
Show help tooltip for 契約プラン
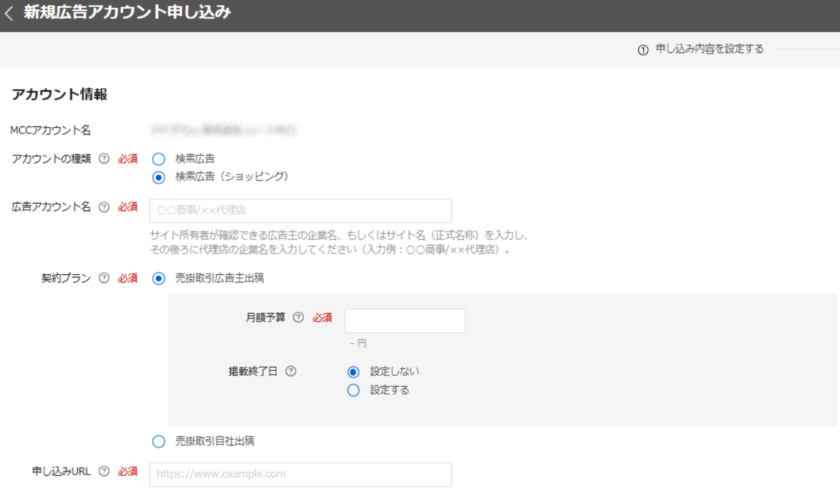click(104, 278)
